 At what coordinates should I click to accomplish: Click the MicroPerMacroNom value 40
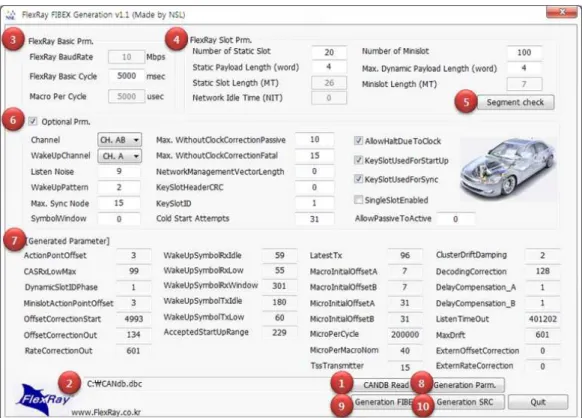pyautogui.click(x=405, y=350)
